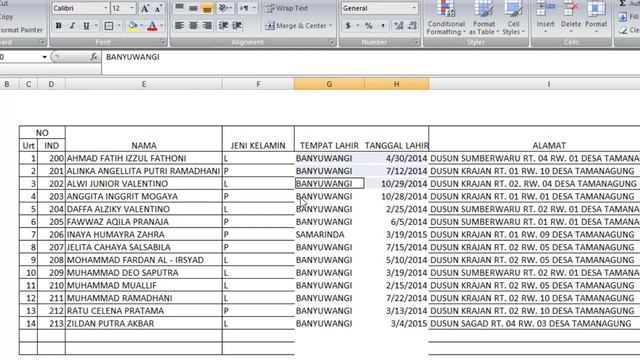The height and width of the screenshot is (360, 640).
Task: Open Conditional Formatting menu
Action: (446, 18)
